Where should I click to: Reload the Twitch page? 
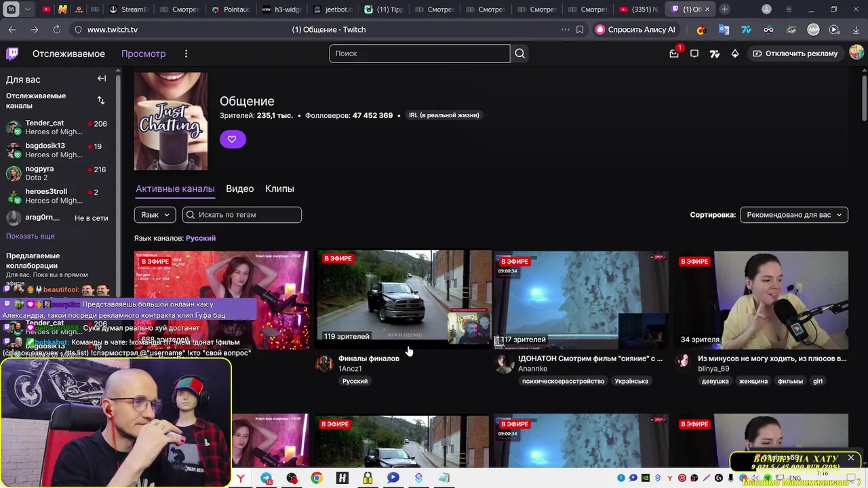[56, 30]
